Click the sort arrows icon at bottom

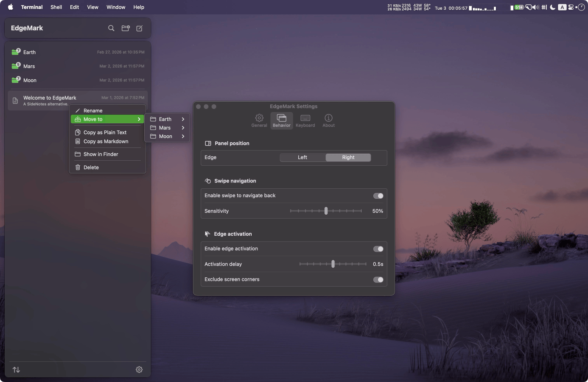point(16,370)
